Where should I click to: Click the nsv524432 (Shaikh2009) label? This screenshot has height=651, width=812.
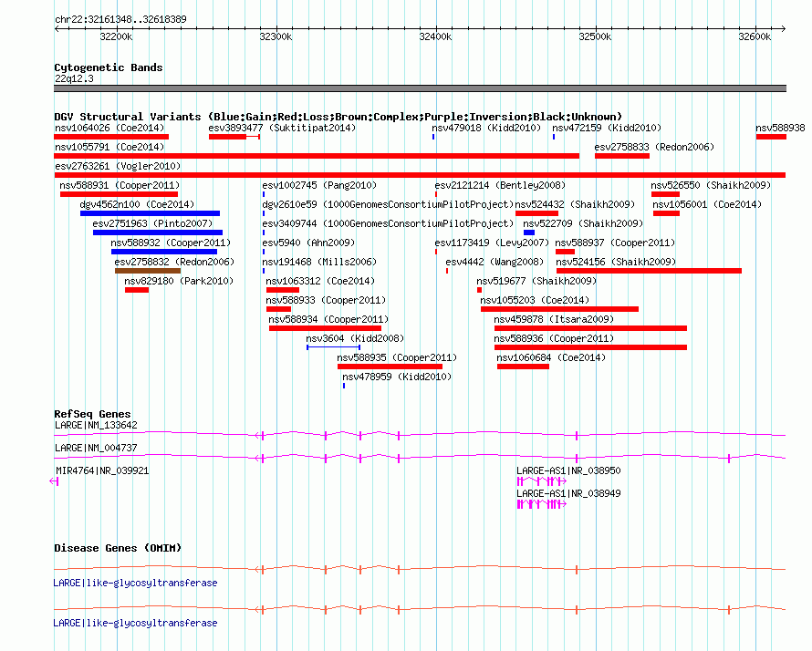click(x=575, y=204)
